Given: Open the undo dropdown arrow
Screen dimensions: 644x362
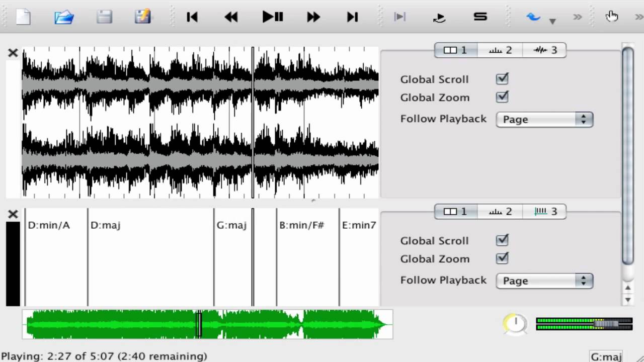Looking at the screenshot, I should [x=552, y=21].
